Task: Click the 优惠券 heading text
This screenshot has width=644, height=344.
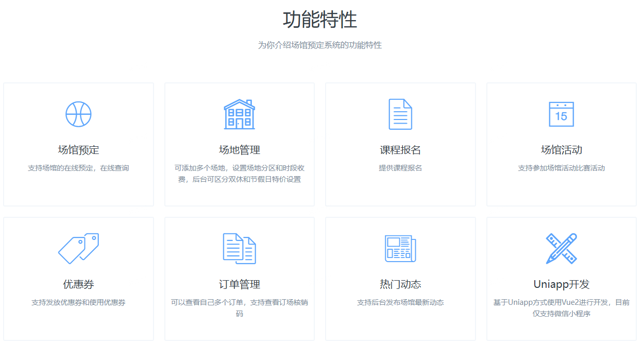Action: tap(78, 284)
